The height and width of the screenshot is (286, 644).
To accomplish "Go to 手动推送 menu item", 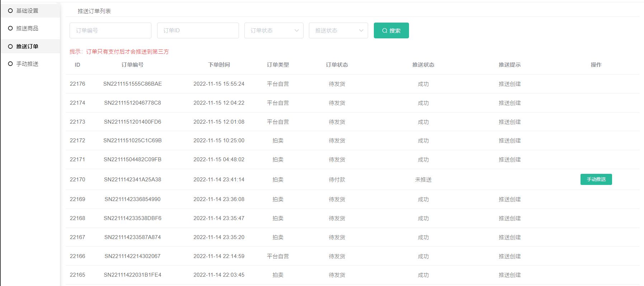I will [27, 64].
